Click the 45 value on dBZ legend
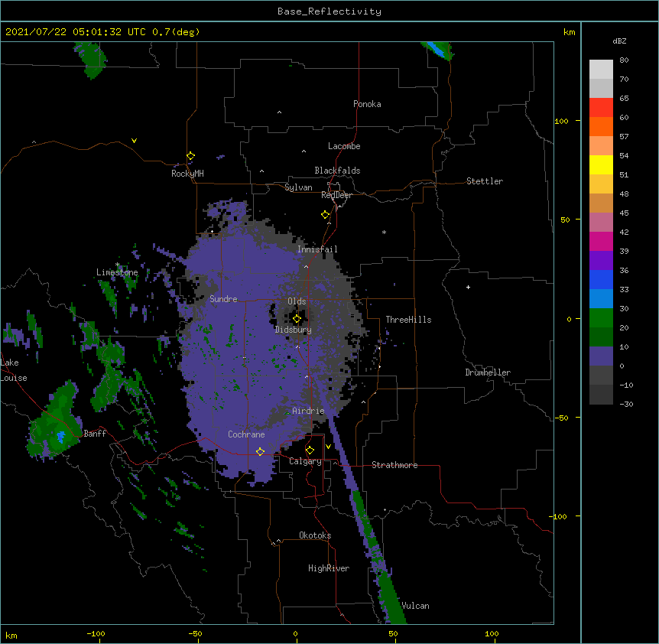Image resolution: width=659 pixels, height=644 pixels. tap(624, 213)
